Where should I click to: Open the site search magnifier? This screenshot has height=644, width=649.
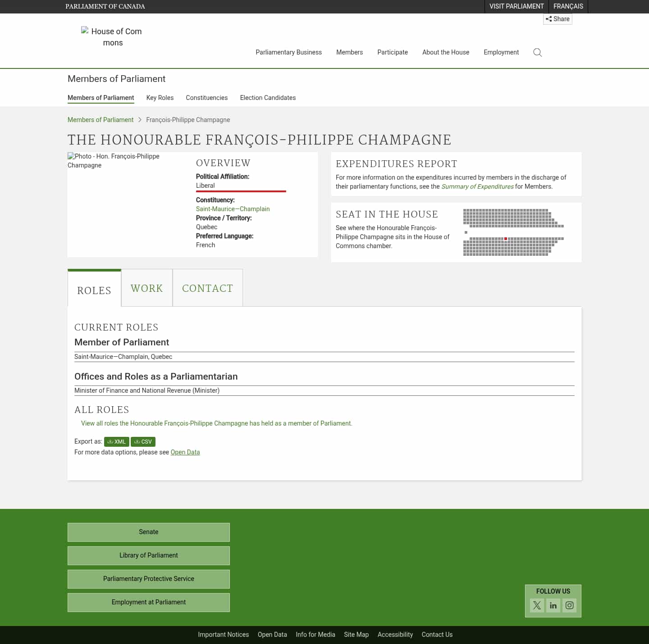click(537, 52)
